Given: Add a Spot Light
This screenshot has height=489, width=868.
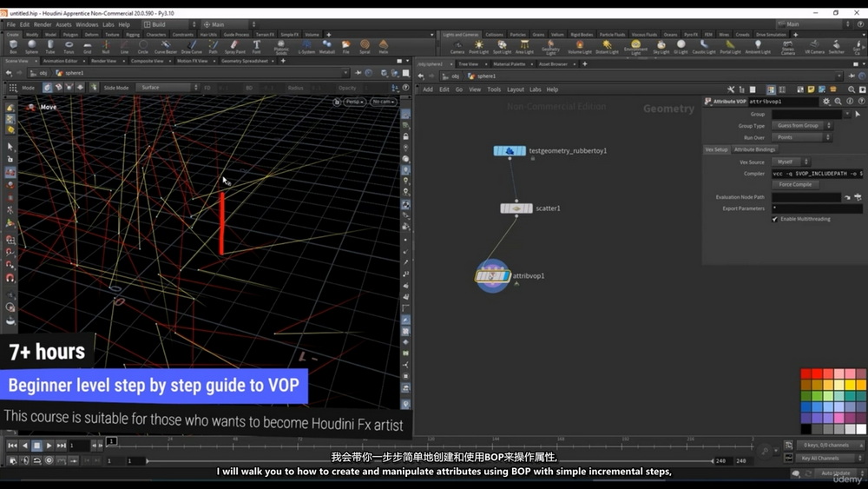Looking at the screenshot, I should tap(502, 47).
